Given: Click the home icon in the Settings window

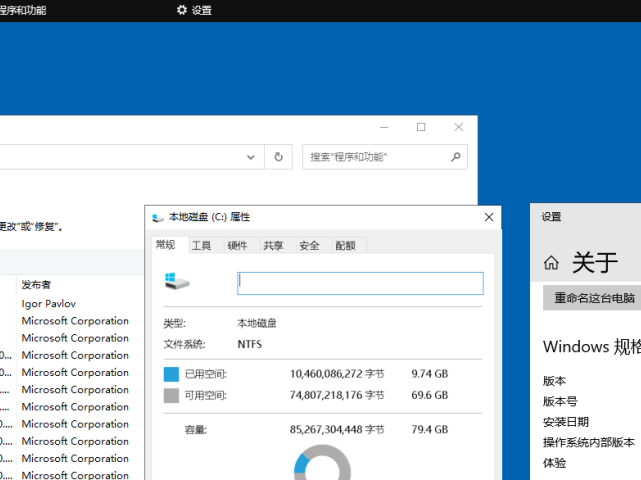Looking at the screenshot, I should [x=551, y=263].
